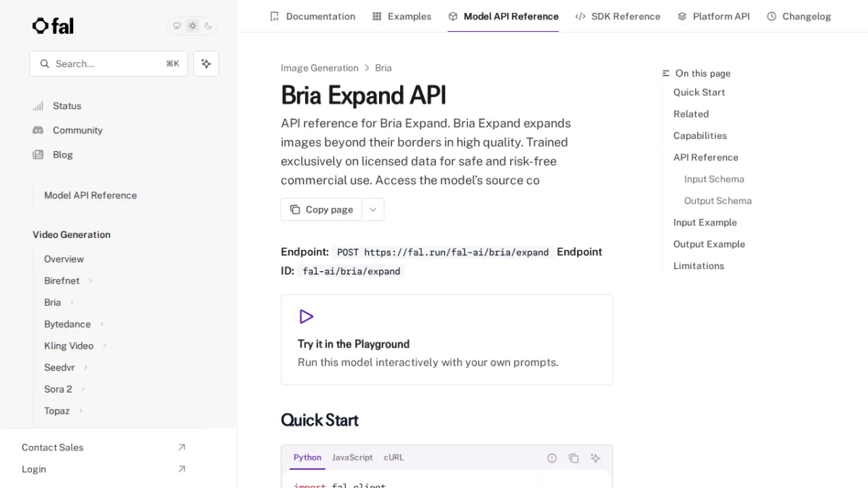
Task: Copy the code block contents icon
Action: pos(574,458)
